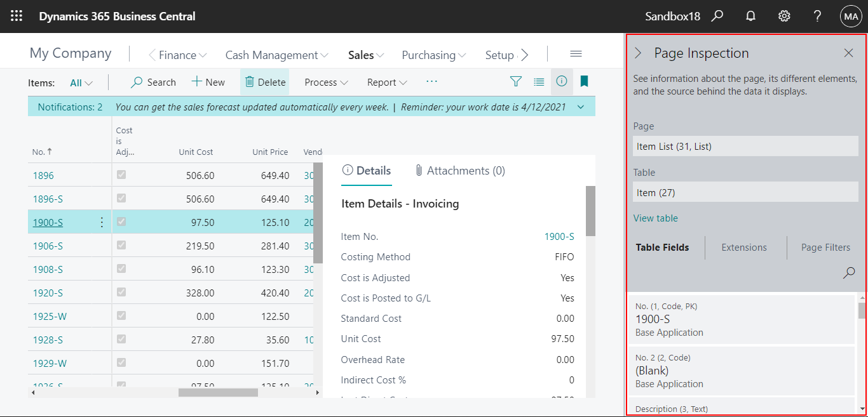Collapse the notifications bar via its chevron
The height and width of the screenshot is (417, 868).
coord(580,106)
